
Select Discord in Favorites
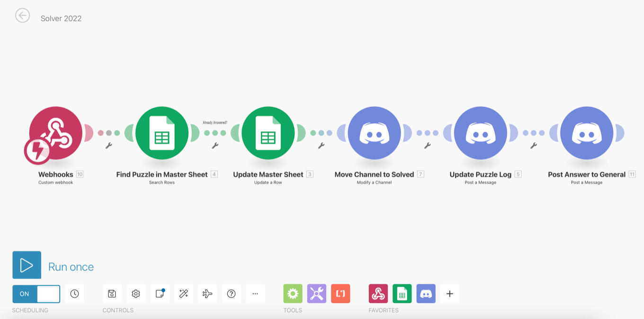pyautogui.click(x=426, y=294)
